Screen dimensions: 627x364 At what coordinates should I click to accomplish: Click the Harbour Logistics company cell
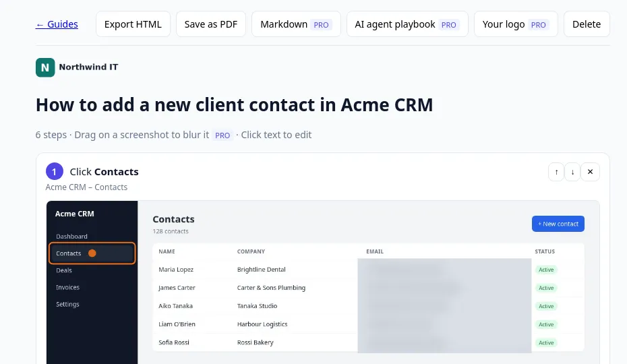click(262, 324)
